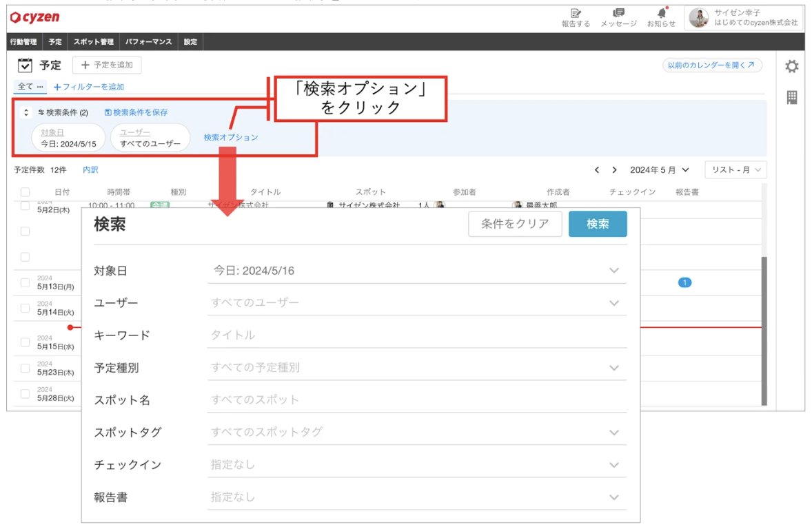Open the スポット管理 menu
The image size is (812, 529).
pyautogui.click(x=93, y=42)
